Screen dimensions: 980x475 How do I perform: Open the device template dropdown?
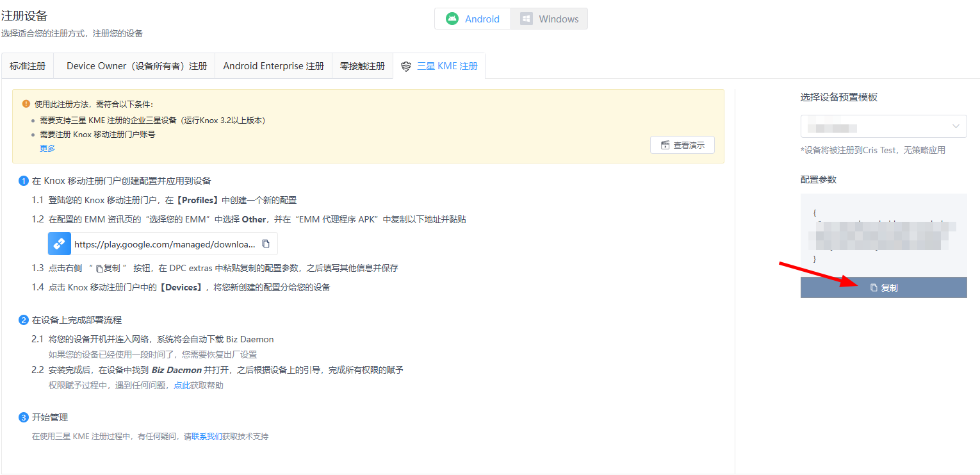[x=884, y=126]
